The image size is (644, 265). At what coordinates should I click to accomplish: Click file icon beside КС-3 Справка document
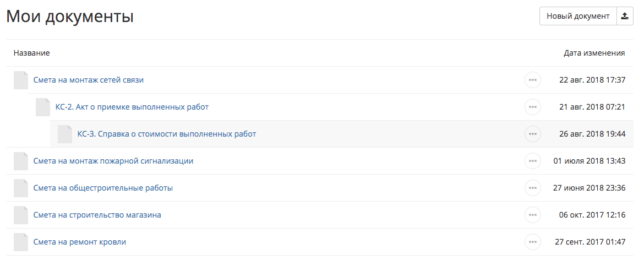[65, 134]
